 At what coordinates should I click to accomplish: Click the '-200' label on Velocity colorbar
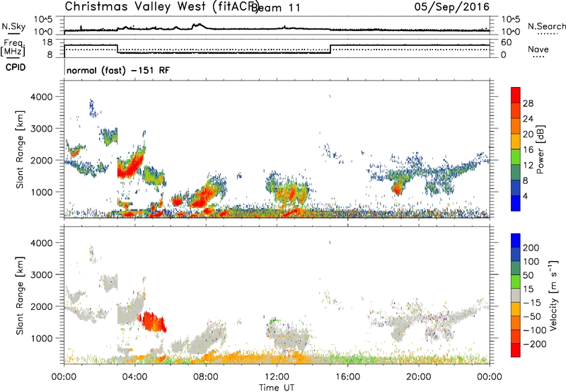click(x=534, y=344)
